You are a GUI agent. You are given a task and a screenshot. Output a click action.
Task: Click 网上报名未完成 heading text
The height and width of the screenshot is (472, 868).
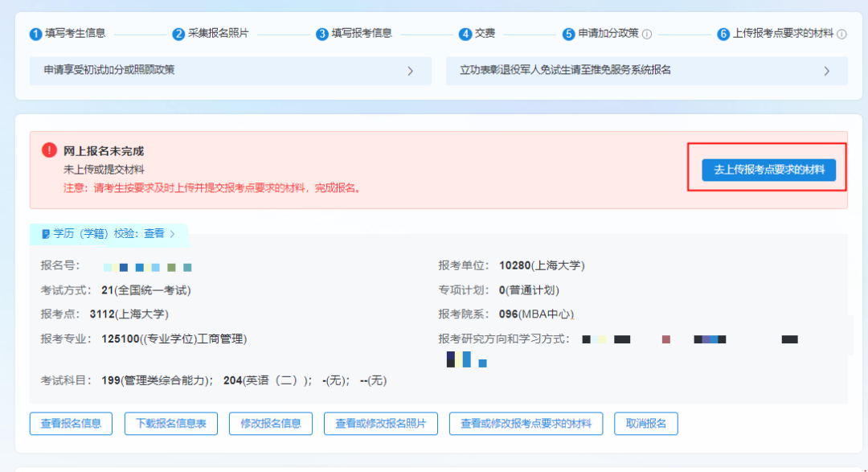coord(104,151)
